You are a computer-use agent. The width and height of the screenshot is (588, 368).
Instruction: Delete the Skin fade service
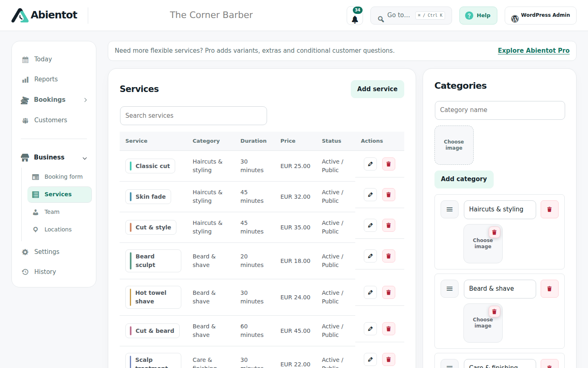pos(388,195)
